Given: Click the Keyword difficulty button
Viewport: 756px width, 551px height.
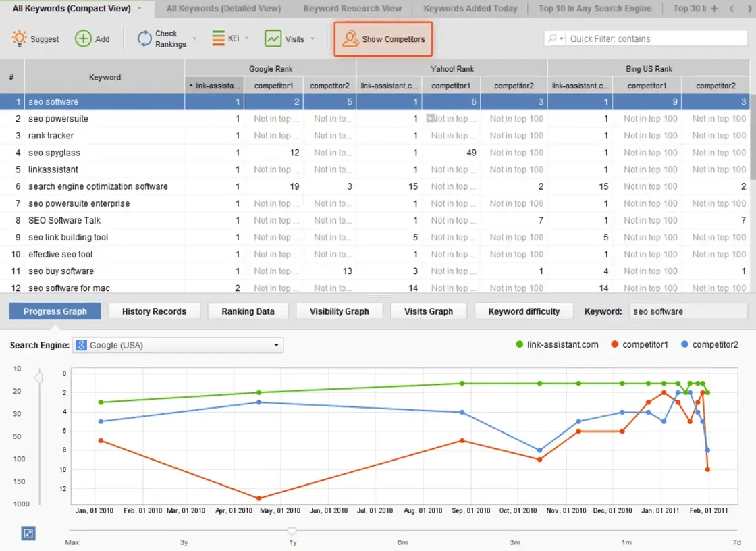Looking at the screenshot, I should (524, 311).
